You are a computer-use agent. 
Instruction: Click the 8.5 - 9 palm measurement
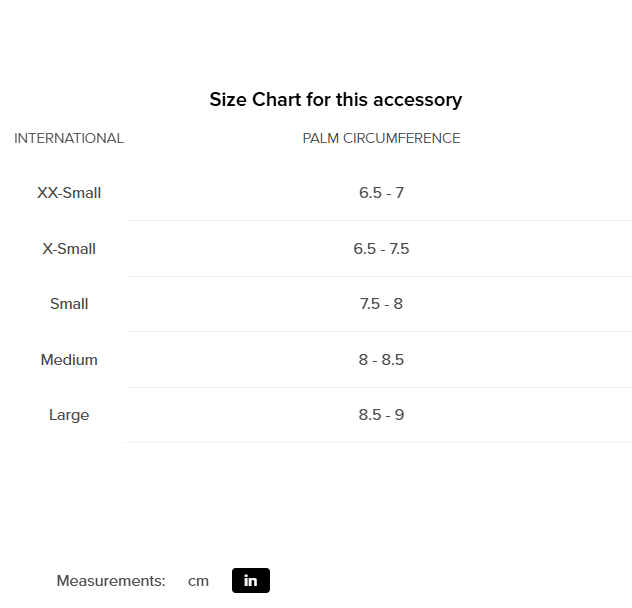click(381, 415)
